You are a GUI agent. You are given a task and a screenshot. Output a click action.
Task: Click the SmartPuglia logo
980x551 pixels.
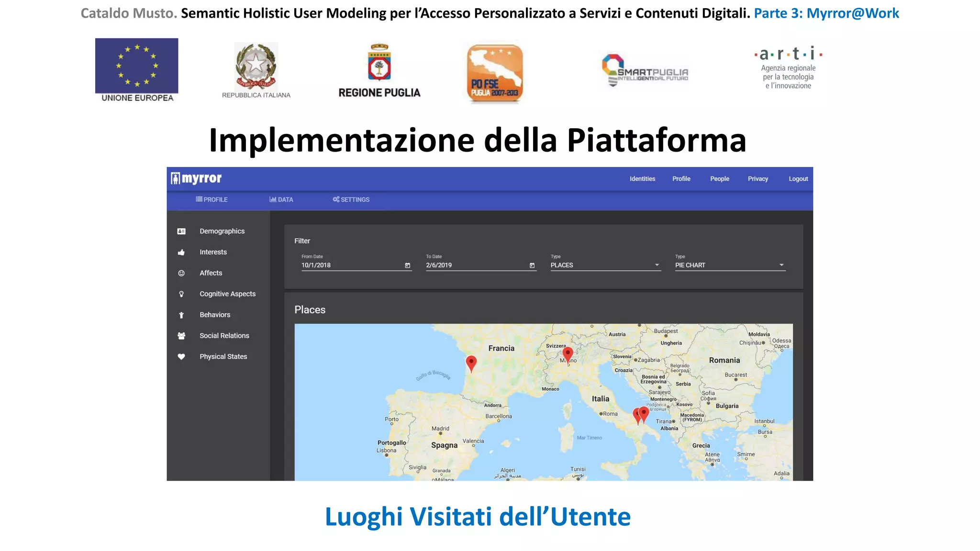pos(645,70)
